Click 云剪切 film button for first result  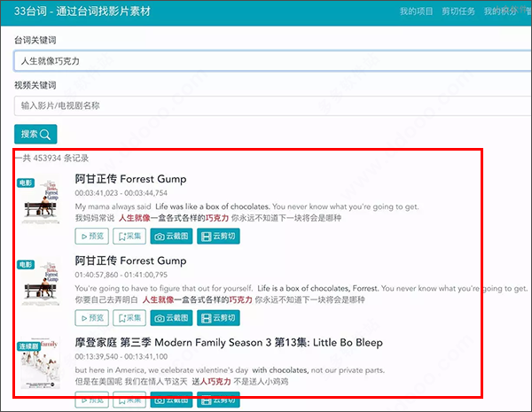point(218,236)
